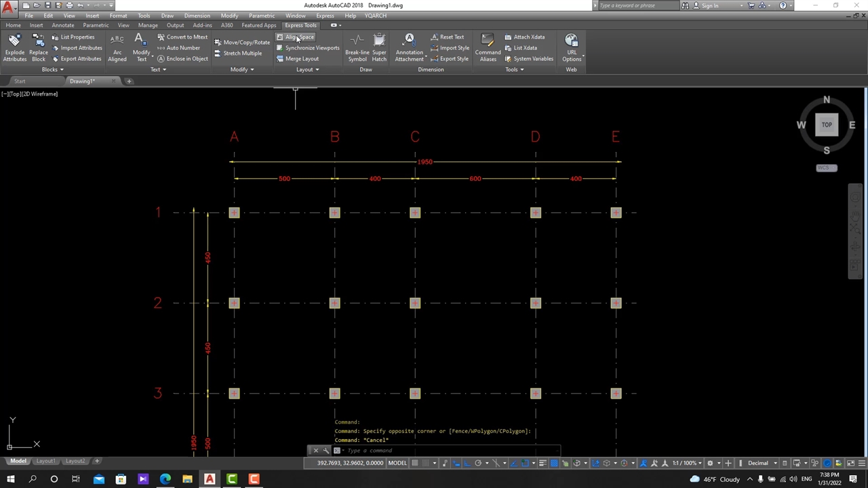Choose the Break-line Symbol tool
The height and width of the screenshot is (488, 868).
[357, 47]
